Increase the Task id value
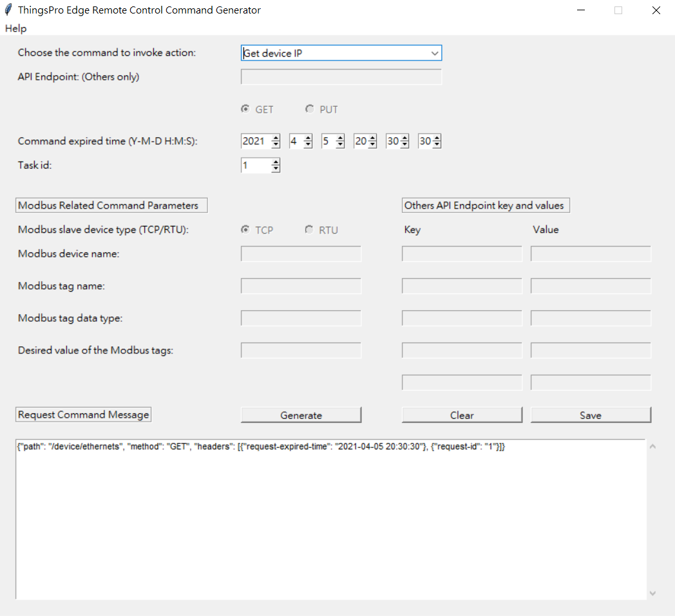Image resolution: width=675 pixels, height=616 pixels. (276, 162)
